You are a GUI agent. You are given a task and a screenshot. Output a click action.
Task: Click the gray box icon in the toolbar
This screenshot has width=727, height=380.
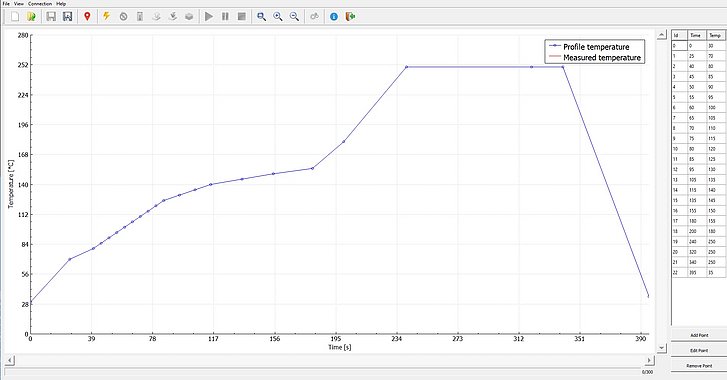(x=189, y=17)
